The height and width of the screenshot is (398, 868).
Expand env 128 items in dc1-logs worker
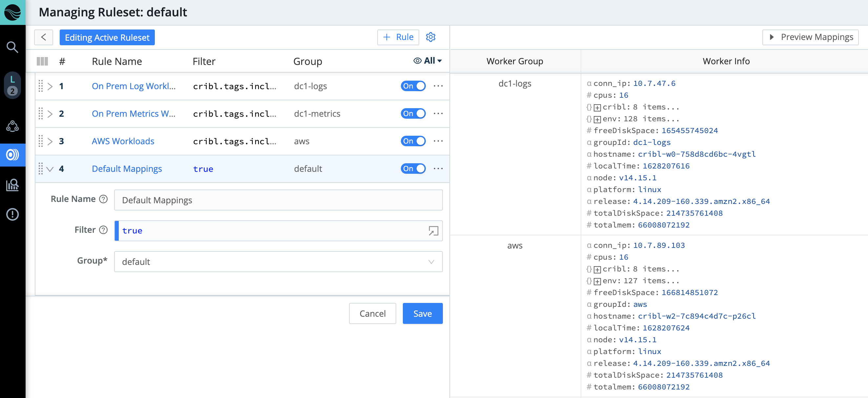click(597, 120)
